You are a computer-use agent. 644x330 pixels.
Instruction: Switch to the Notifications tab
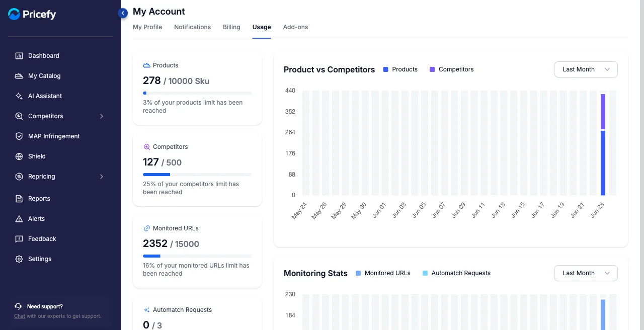click(x=192, y=27)
